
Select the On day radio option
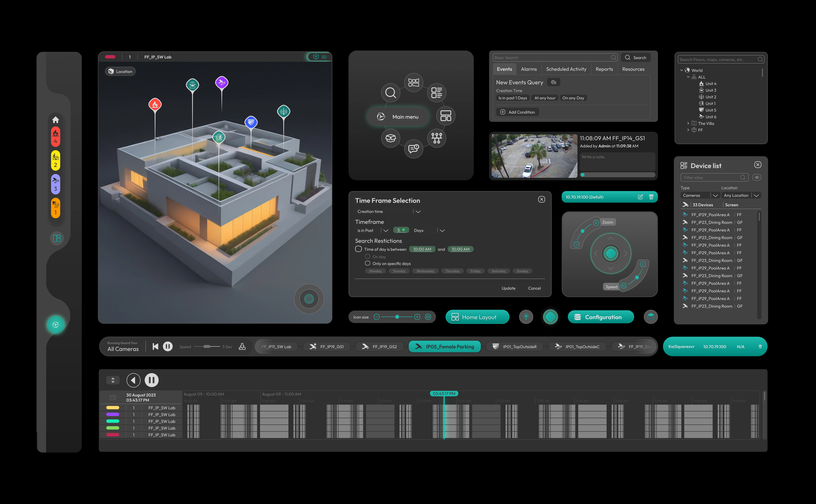click(368, 257)
